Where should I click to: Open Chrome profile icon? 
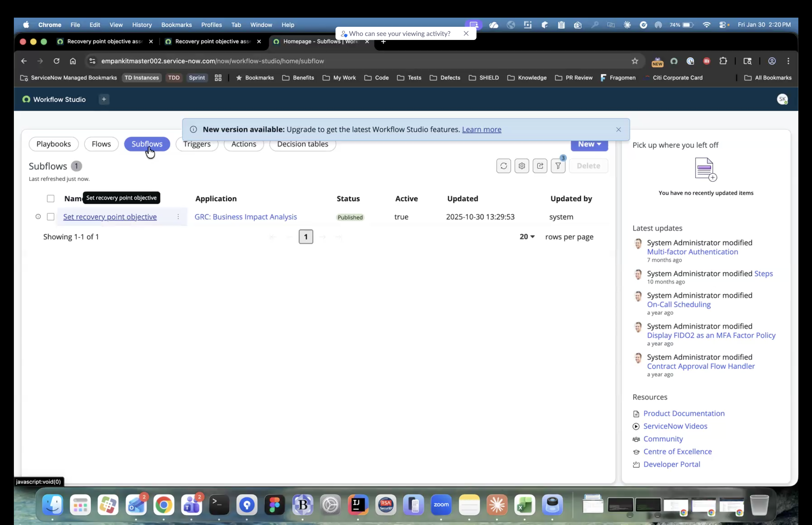[x=772, y=61]
